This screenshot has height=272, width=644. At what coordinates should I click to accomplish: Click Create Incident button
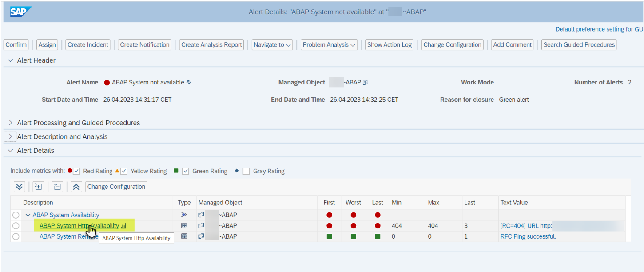click(88, 44)
